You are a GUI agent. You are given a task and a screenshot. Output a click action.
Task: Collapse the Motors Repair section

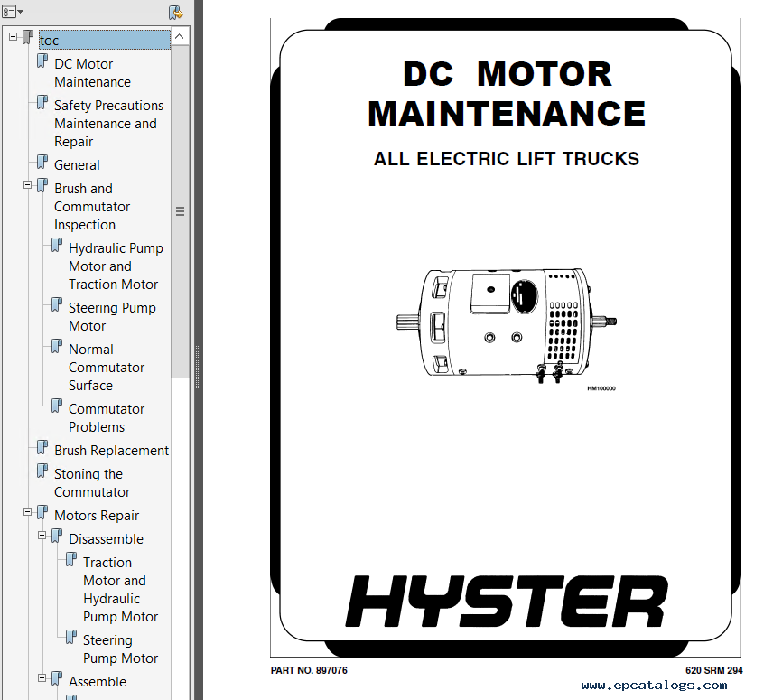pyautogui.click(x=28, y=512)
